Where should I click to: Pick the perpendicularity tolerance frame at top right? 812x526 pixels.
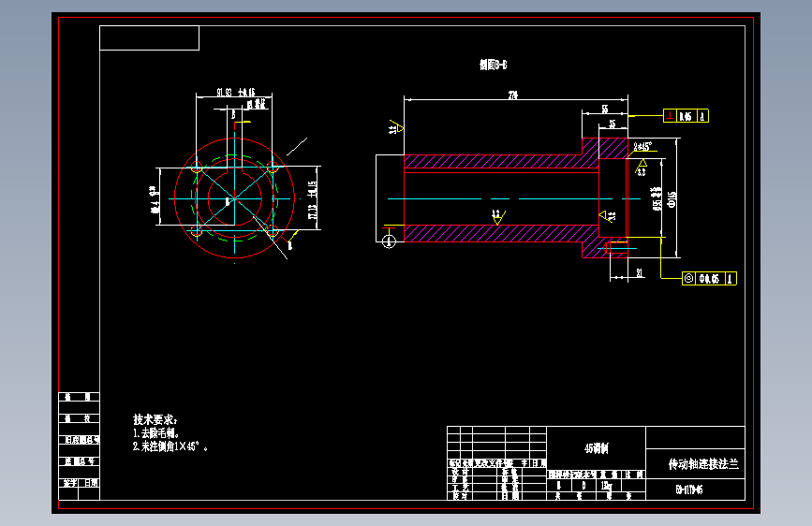point(686,116)
